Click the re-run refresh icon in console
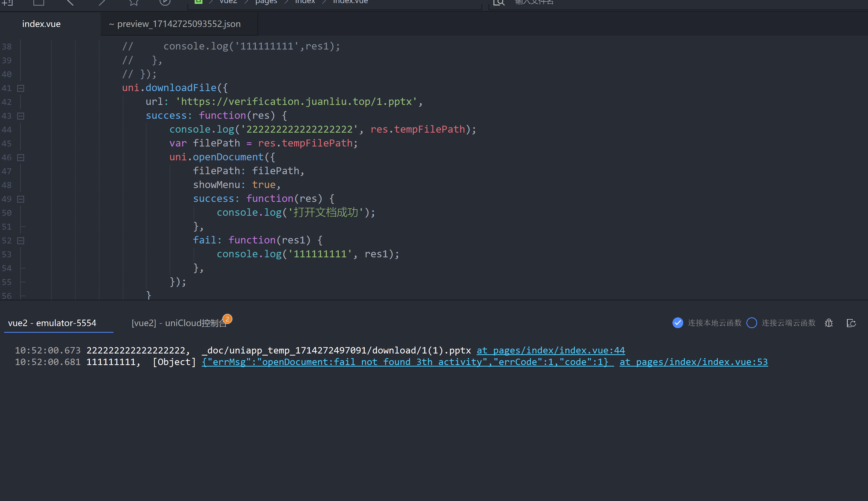The image size is (868, 501). click(x=851, y=323)
